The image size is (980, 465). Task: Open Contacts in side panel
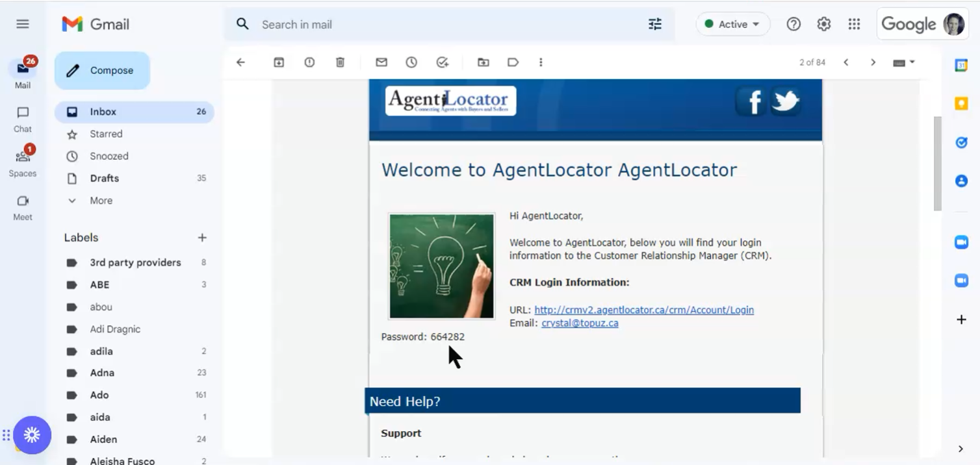click(961, 181)
